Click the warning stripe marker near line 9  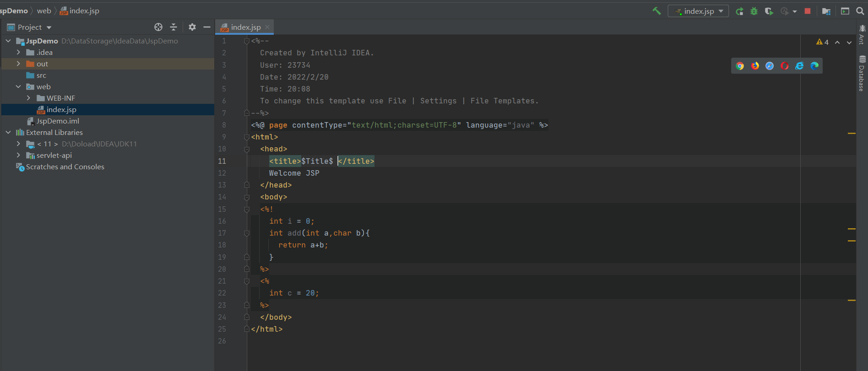pos(852,133)
